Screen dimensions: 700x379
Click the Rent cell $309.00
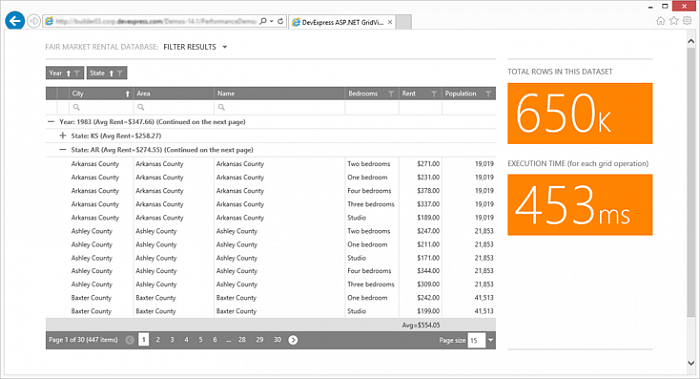click(428, 284)
